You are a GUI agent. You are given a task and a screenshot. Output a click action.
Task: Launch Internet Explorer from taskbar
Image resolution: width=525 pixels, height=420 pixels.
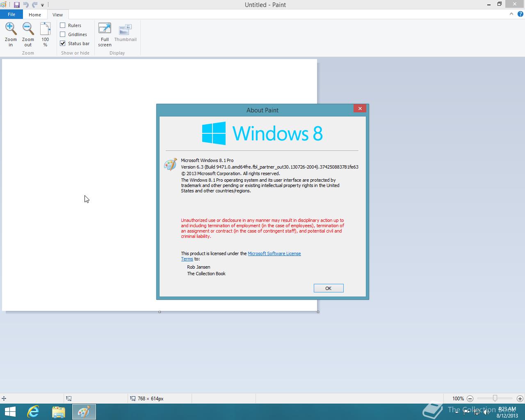pos(33,412)
